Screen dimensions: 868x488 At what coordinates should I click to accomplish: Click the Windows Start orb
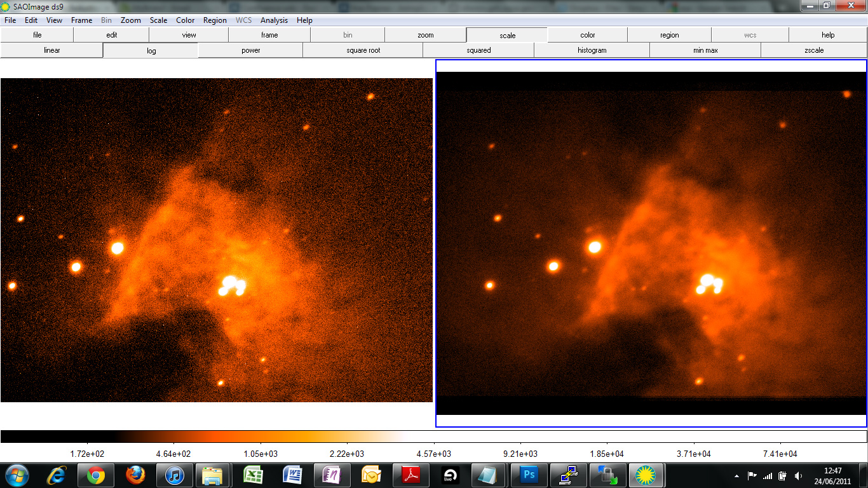[17, 475]
